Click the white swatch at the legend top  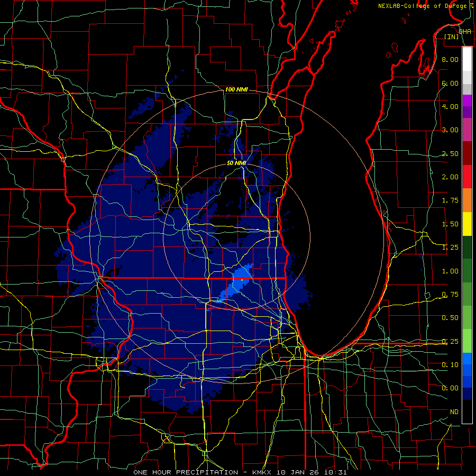click(467, 59)
